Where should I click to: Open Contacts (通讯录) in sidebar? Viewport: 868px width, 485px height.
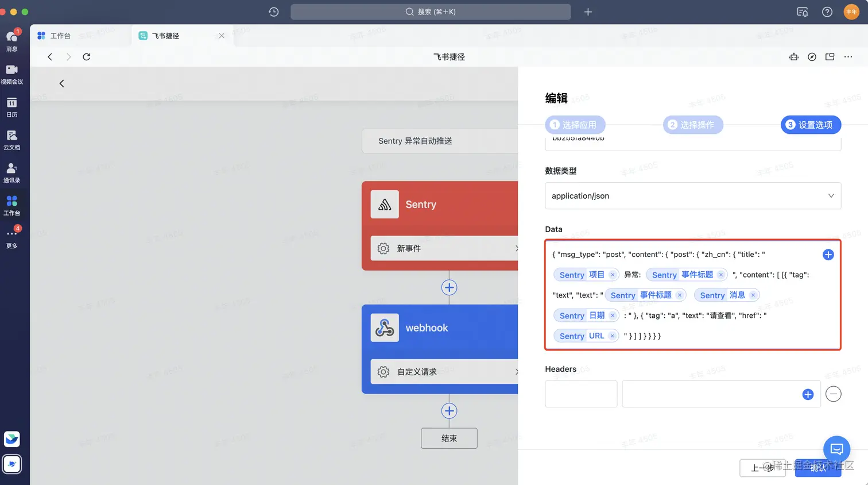[x=11, y=172]
